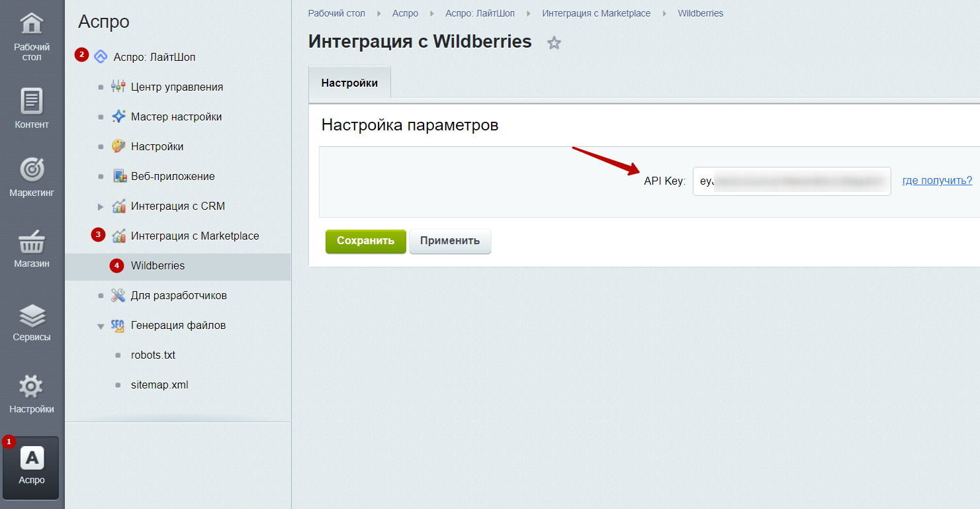Click the Применить button
The image size is (980, 509).
coord(450,241)
